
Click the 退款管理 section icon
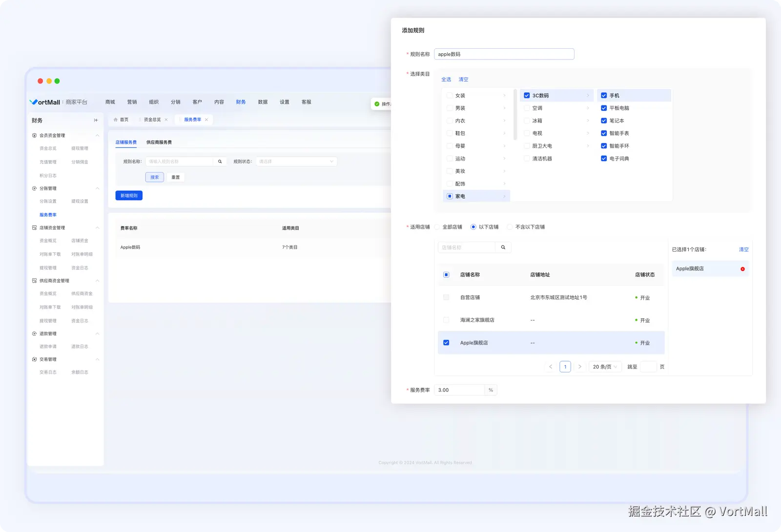click(x=34, y=334)
